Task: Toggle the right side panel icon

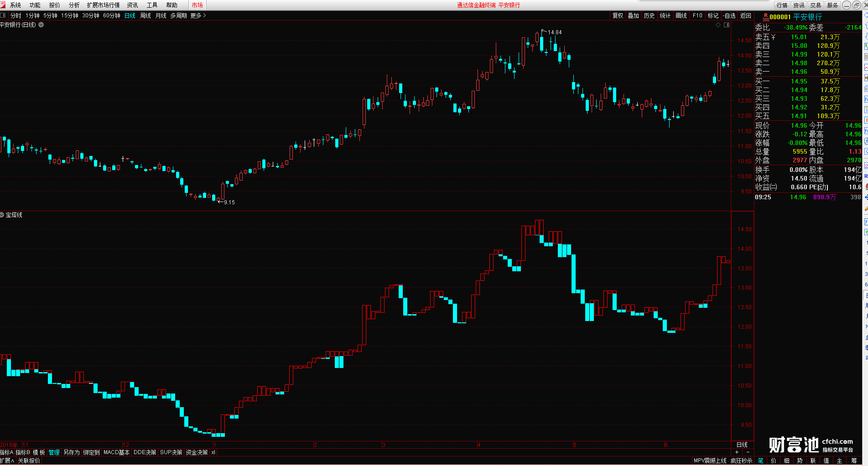Action: 727,25
